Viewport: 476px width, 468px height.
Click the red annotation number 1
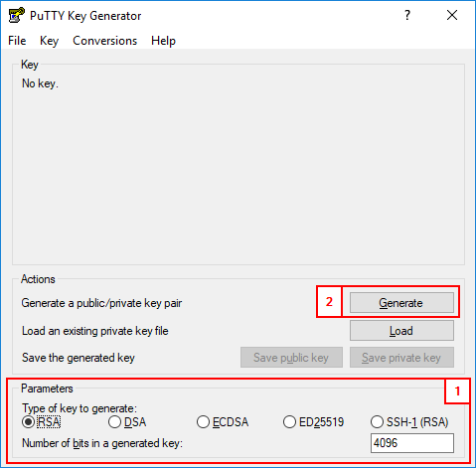[x=457, y=391]
